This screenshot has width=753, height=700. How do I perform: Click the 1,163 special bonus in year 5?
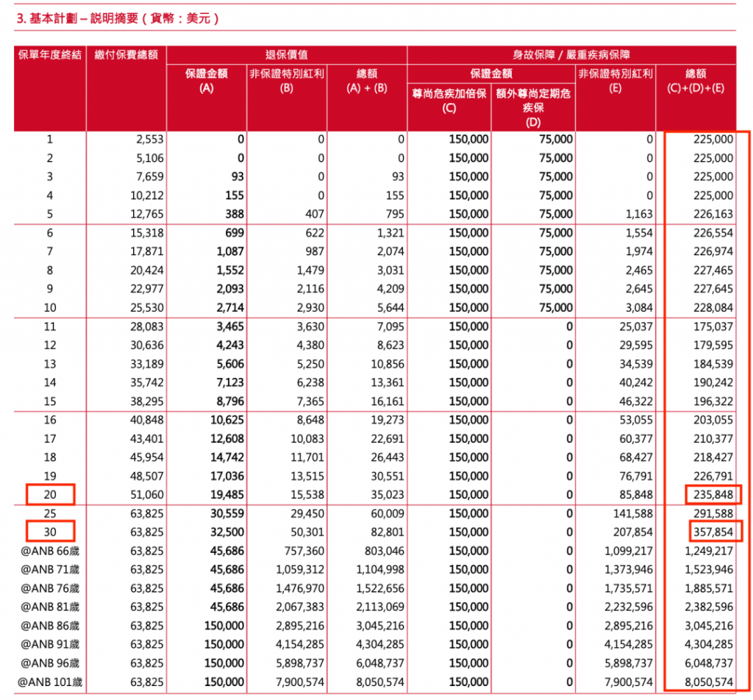(639, 214)
